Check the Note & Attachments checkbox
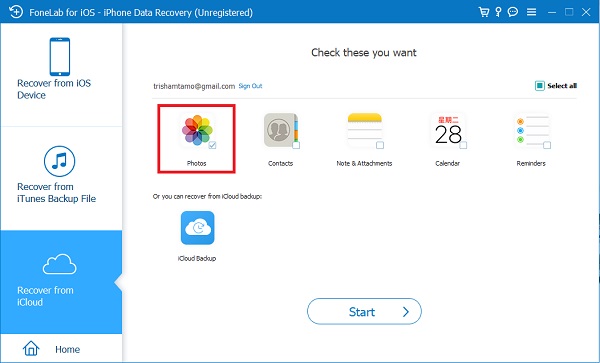The width and height of the screenshot is (600, 363). click(x=380, y=145)
